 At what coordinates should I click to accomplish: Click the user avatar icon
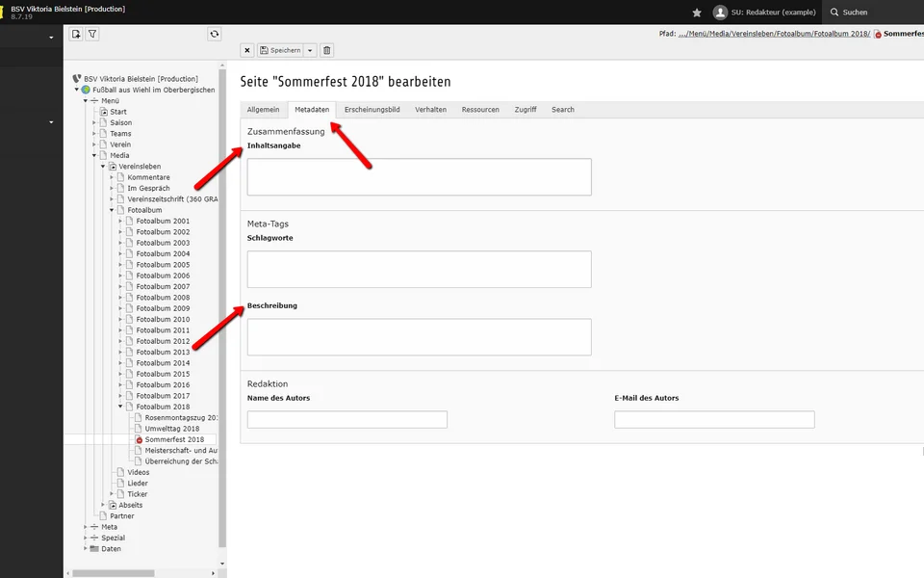[720, 13]
